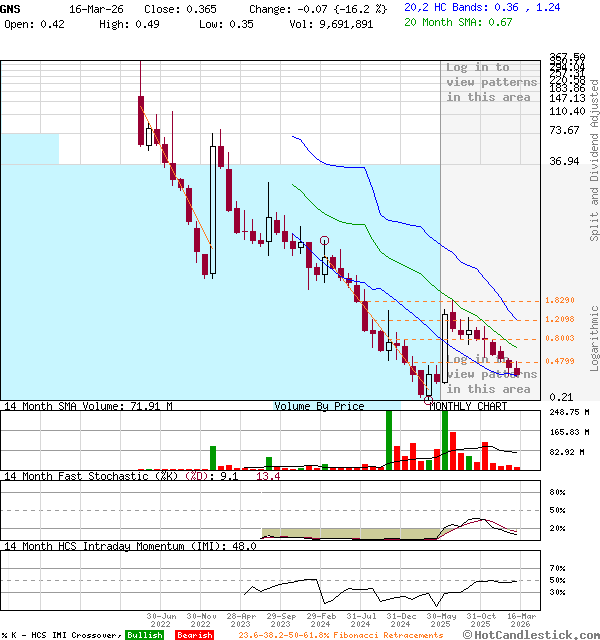The width and height of the screenshot is (600, 640).
Task: Select the 0.8003 Fibonacci level label
Action: point(559,339)
